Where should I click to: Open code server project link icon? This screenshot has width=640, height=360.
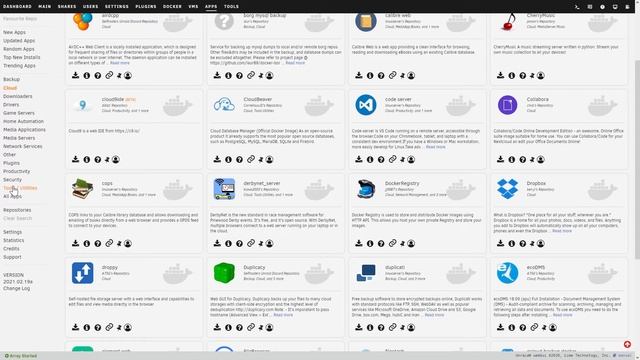[x=392, y=159]
